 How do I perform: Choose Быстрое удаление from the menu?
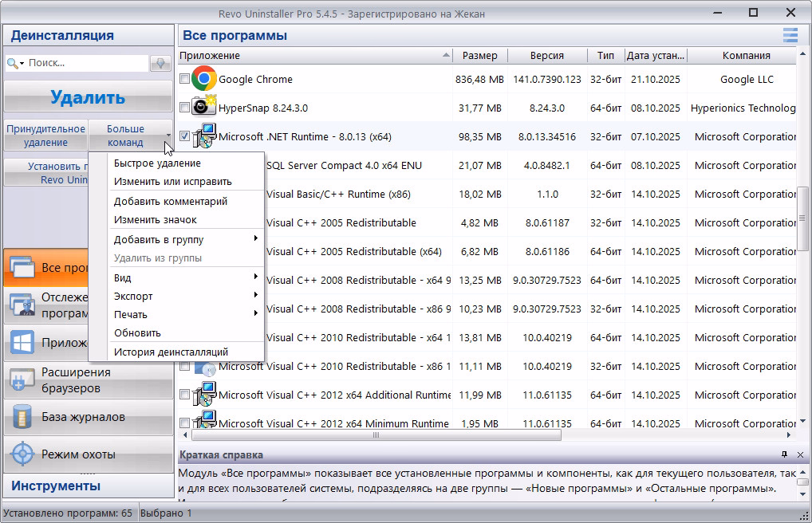(x=157, y=163)
